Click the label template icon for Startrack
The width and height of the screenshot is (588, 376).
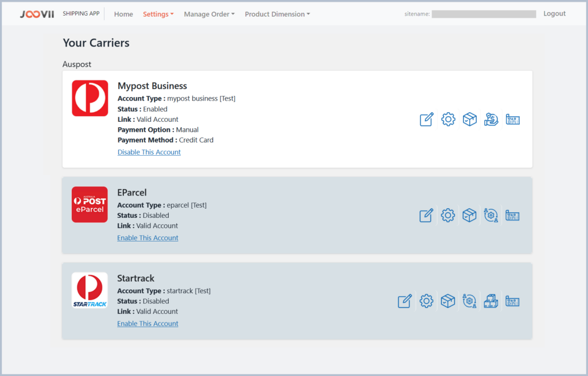[x=512, y=301]
